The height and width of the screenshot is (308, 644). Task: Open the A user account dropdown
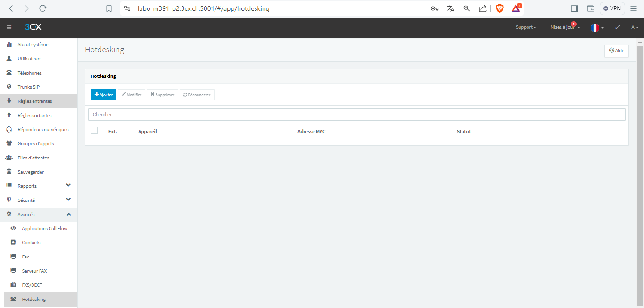tap(635, 27)
